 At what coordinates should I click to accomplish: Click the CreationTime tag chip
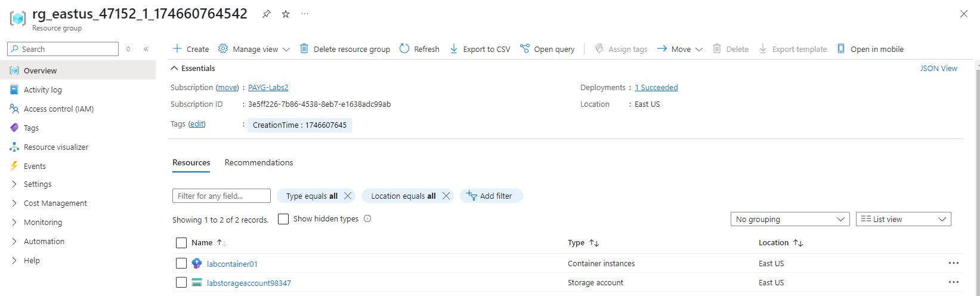click(x=299, y=125)
